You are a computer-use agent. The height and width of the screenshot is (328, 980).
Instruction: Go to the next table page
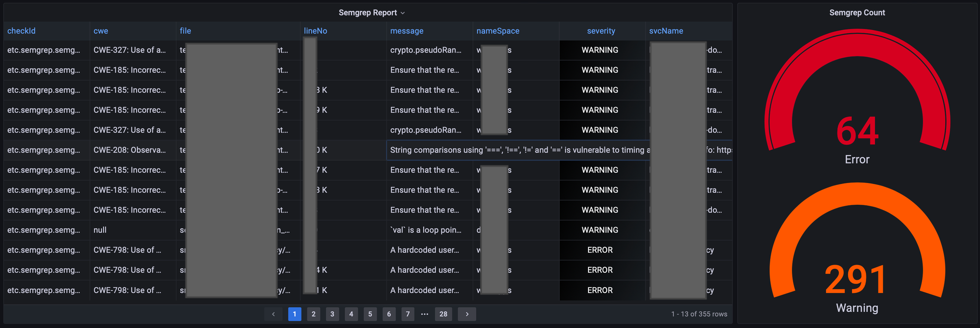pyautogui.click(x=467, y=314)
